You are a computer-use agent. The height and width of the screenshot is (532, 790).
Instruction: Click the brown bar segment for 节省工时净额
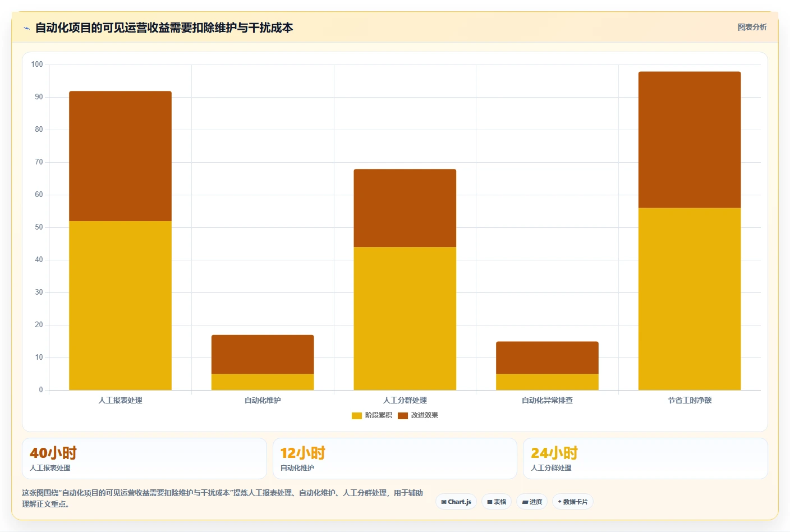click(690, 140)
